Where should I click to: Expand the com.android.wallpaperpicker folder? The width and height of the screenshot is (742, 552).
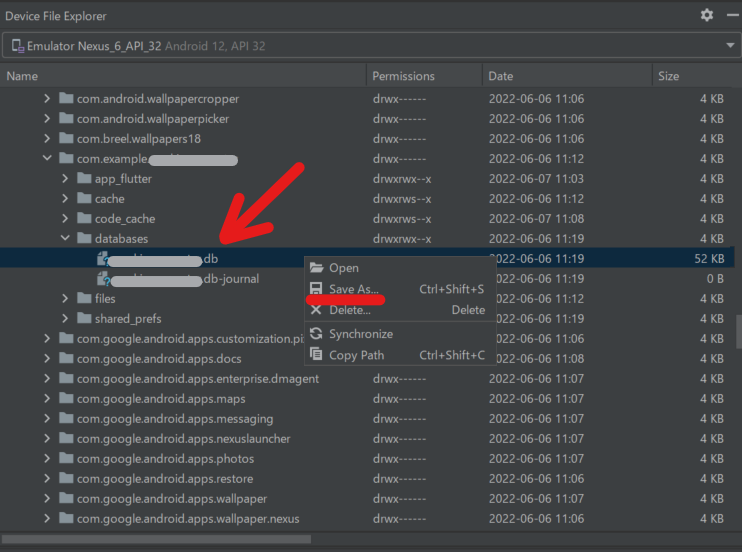pos(46,118)
